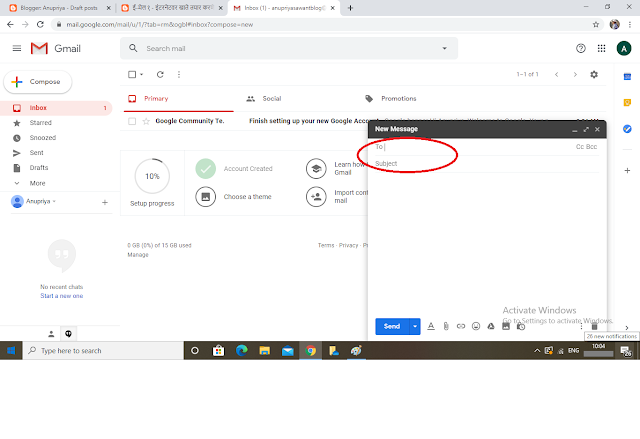Expand the More labels list
640x439 pixels.
point(37,183)
